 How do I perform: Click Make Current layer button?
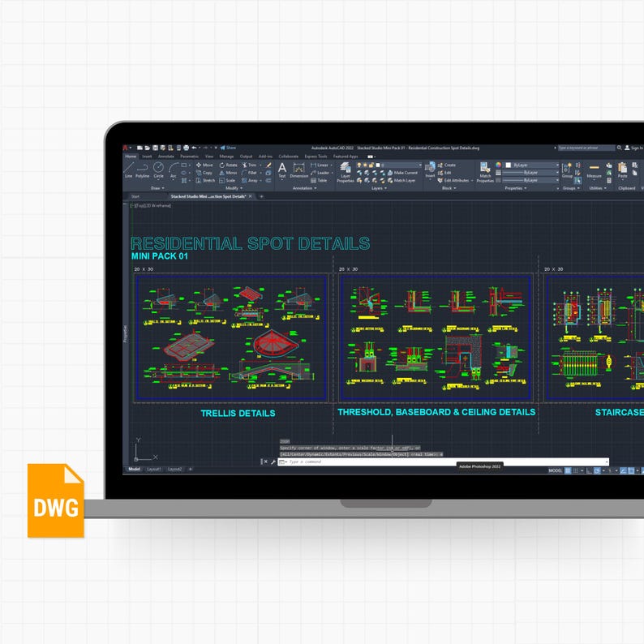402,173
